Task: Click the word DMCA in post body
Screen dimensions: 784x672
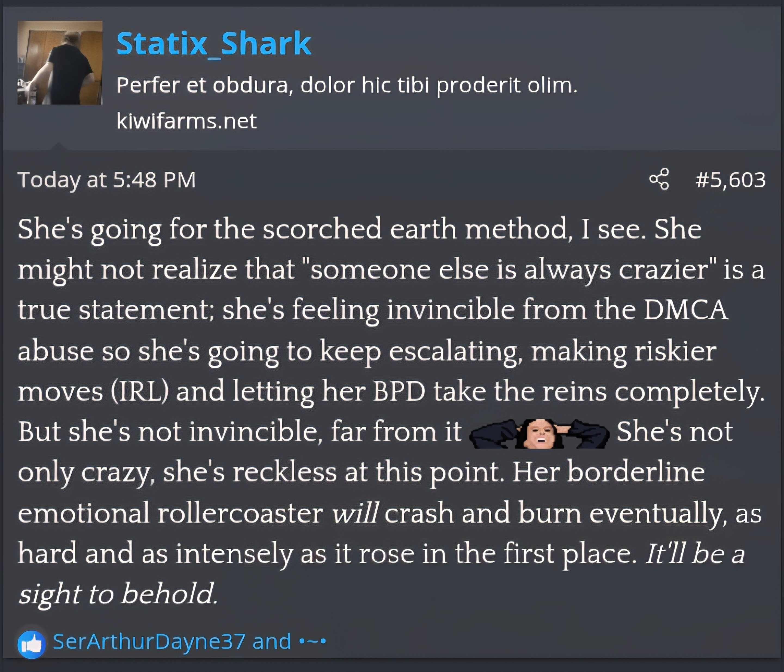Action: pos(686,310)
